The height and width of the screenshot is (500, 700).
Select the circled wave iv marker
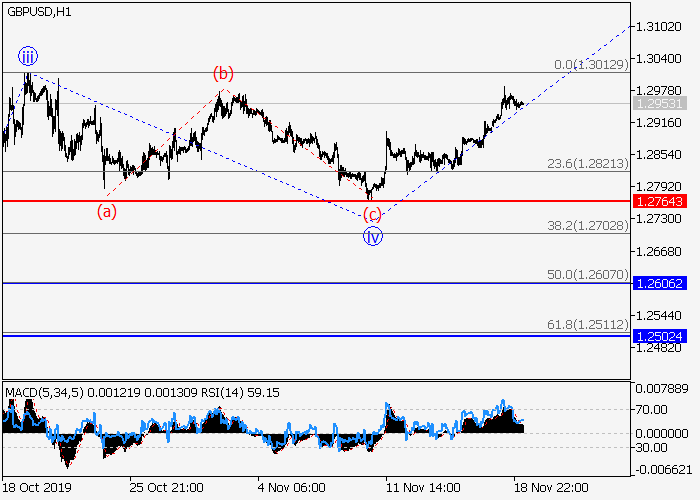tap(372, 237)
